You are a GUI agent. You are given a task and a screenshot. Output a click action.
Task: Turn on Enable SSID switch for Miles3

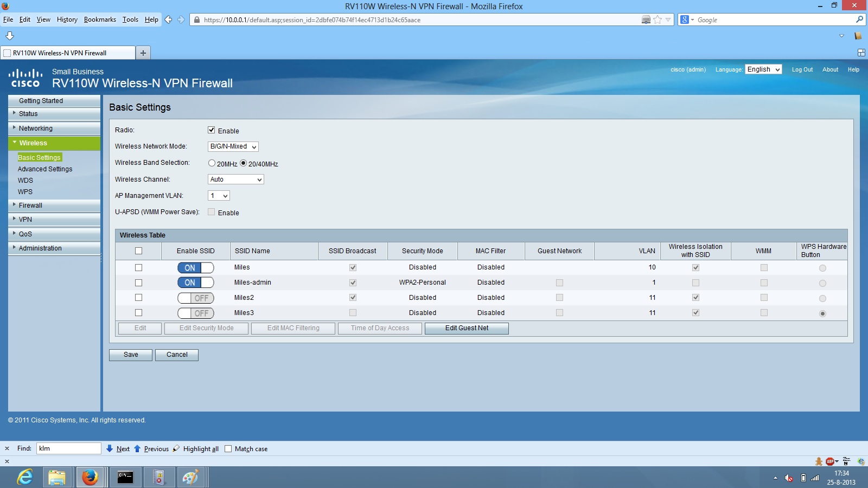point(196,313)
